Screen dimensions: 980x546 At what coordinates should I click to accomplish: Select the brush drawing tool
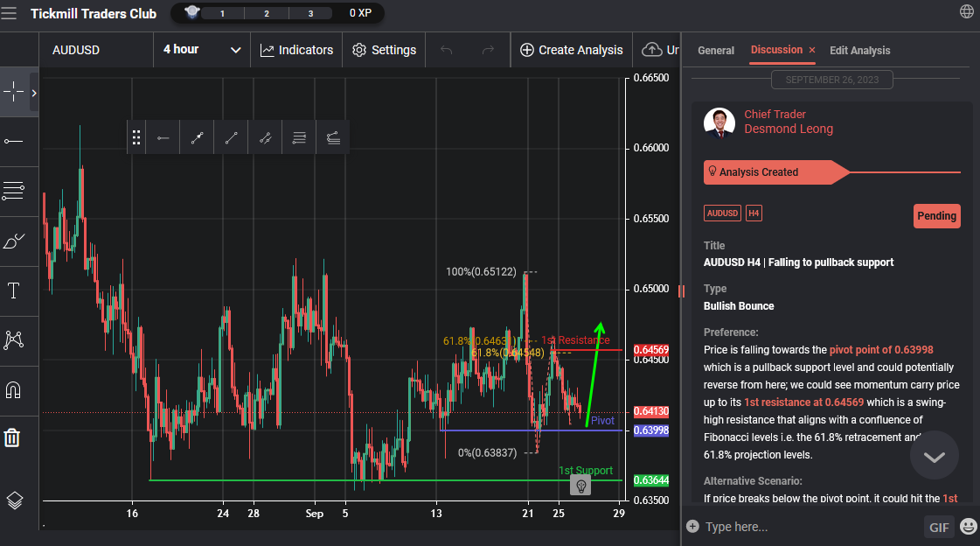pyautogui.click(x=13, y=241)
